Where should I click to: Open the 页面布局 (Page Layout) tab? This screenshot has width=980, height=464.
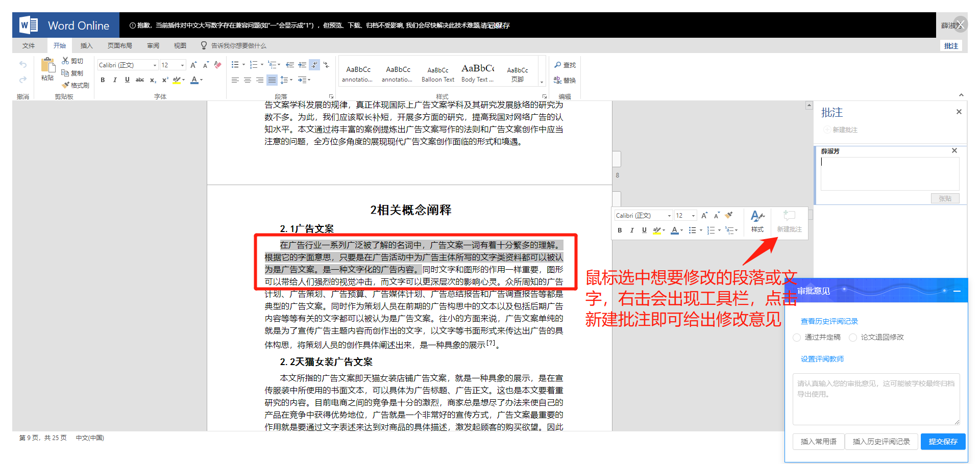click(119, 46)
